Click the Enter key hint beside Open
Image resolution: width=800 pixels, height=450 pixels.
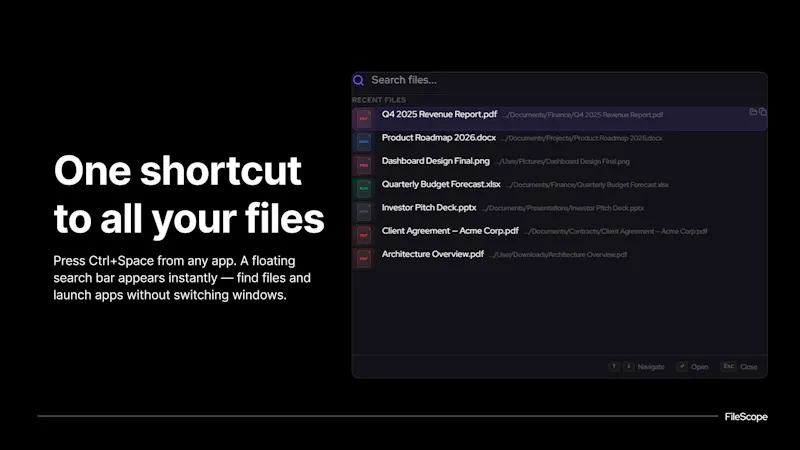682,366
